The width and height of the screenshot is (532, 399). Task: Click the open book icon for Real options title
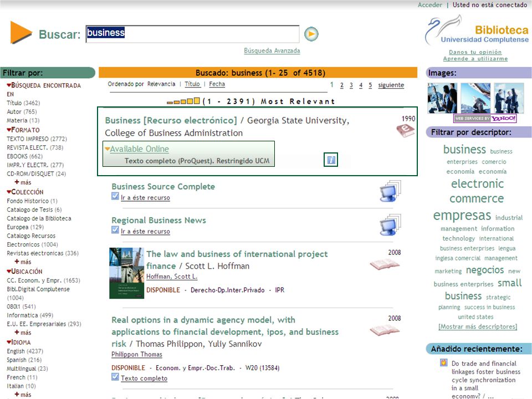tap(385, 330)
